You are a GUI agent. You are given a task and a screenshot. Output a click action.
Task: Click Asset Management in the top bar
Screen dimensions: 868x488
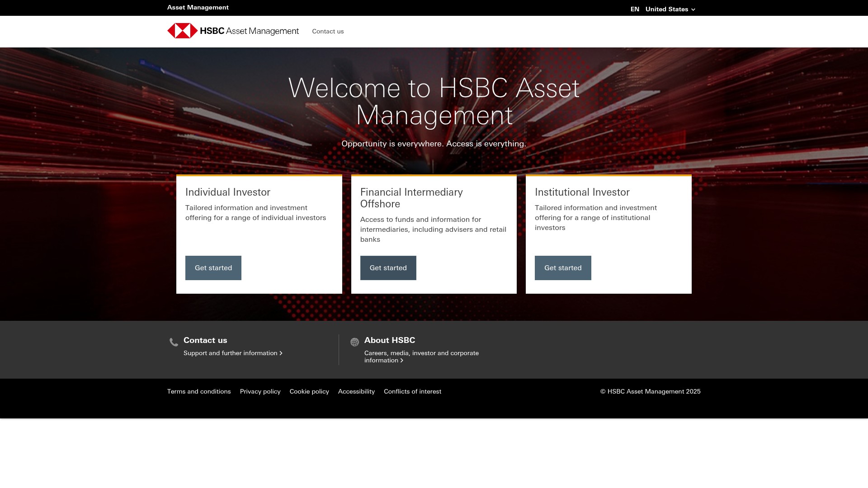[x=198, y=7]
